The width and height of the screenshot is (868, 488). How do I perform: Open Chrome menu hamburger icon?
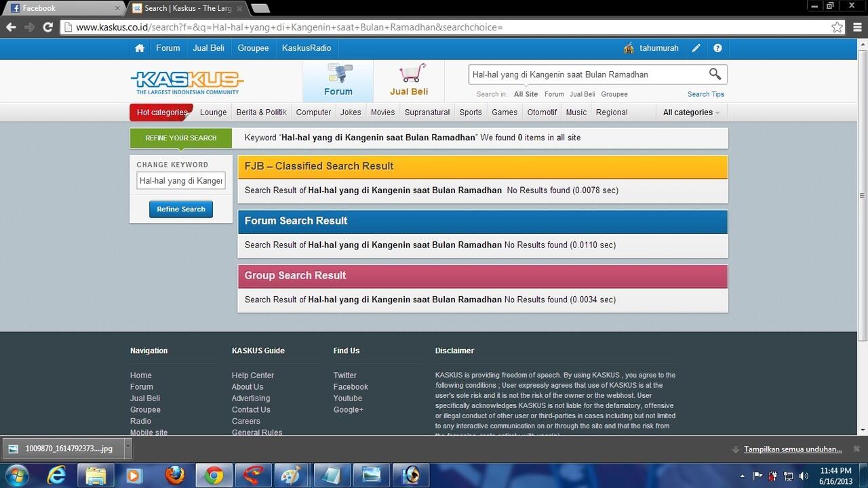pos(857,27)
